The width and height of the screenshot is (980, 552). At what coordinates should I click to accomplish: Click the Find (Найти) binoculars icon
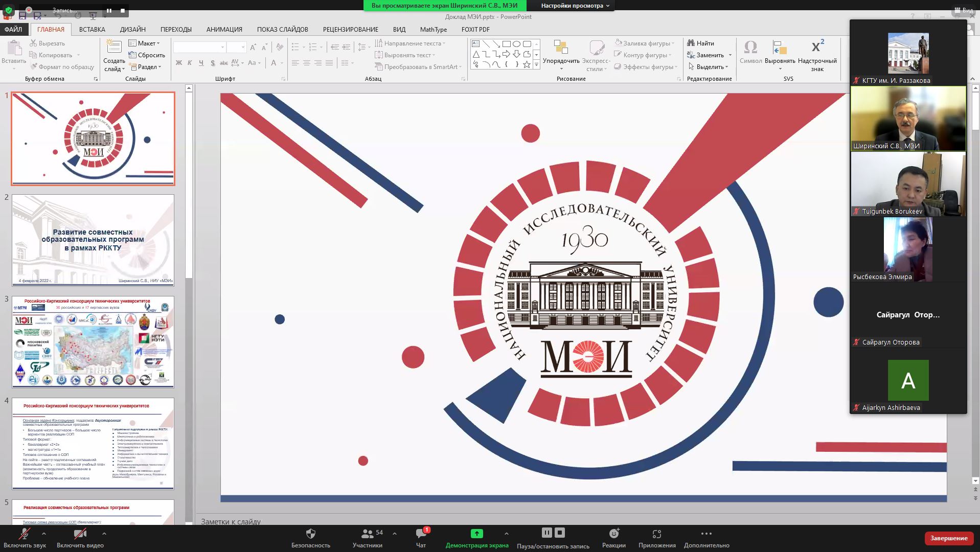pyautogui.click(x=691, y=43)
